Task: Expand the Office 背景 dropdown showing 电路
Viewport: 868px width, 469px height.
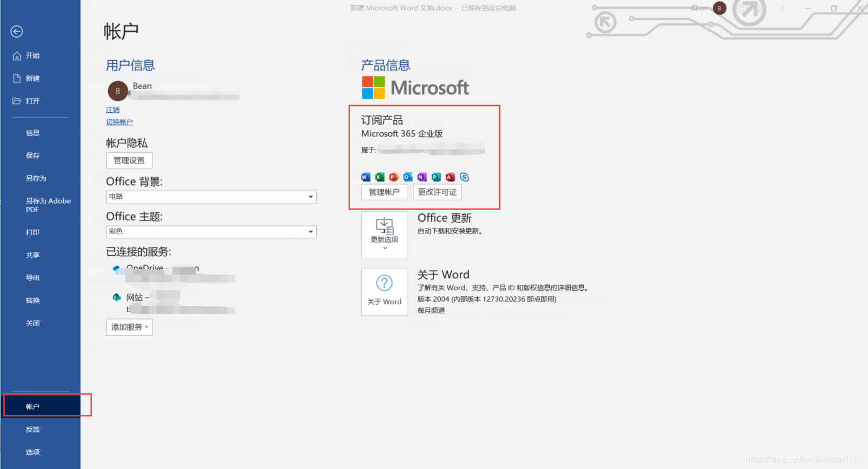Action: click(x=211, y=197)
